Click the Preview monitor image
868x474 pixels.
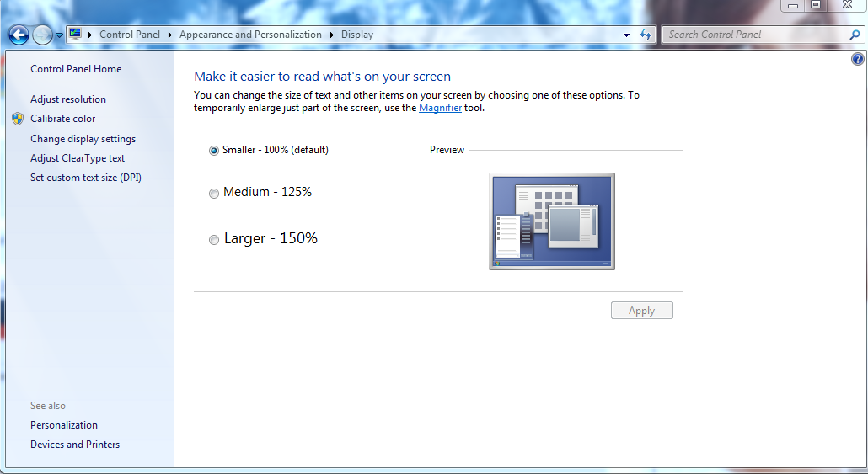click(552, 221)
